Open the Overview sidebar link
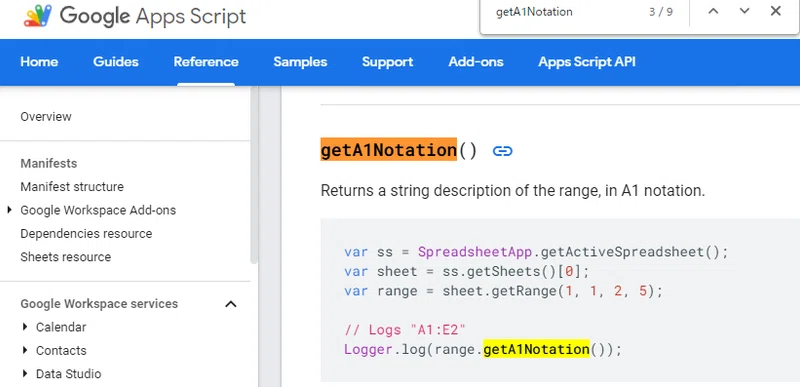 [x=46, y=117]
